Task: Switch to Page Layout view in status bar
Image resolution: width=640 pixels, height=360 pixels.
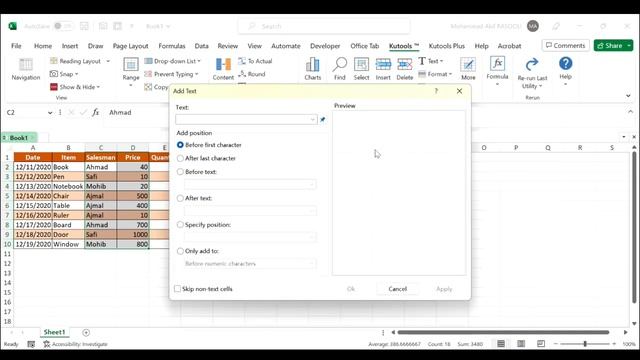Action: point(521,344)
